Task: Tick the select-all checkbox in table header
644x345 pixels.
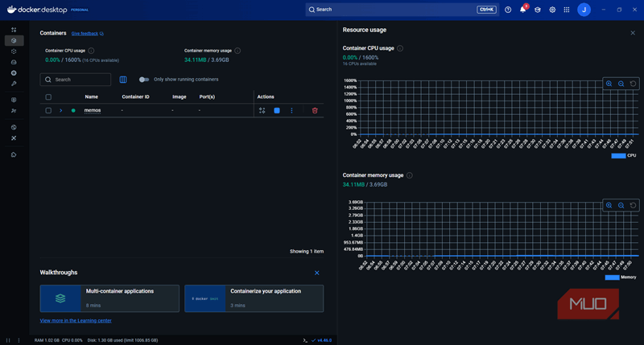Action: [48, 97]
